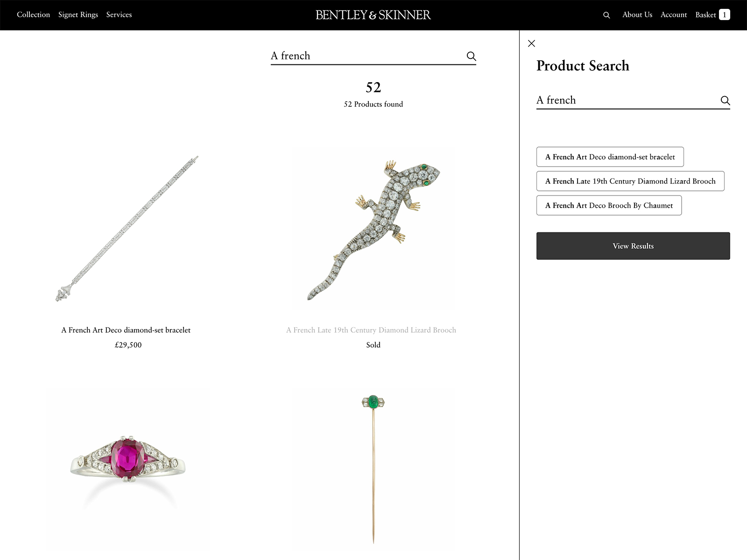Open the Collection menu
This screenshot has height=560, width=747.
(x=33, y=14)
